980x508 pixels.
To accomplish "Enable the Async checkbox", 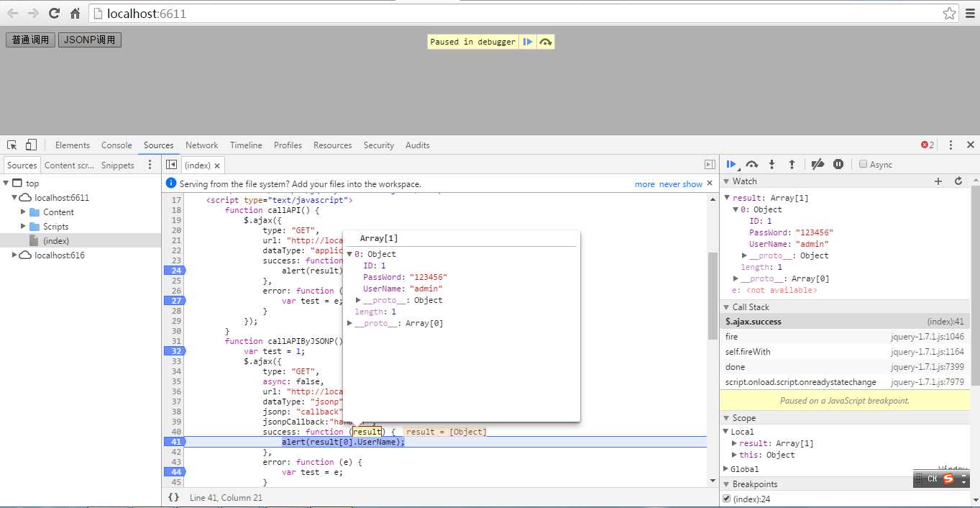I will click(x=864, y=164).
